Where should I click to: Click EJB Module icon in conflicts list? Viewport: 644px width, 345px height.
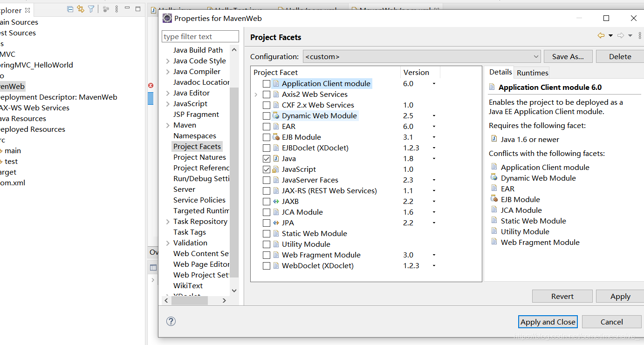[x=494, y=199]
